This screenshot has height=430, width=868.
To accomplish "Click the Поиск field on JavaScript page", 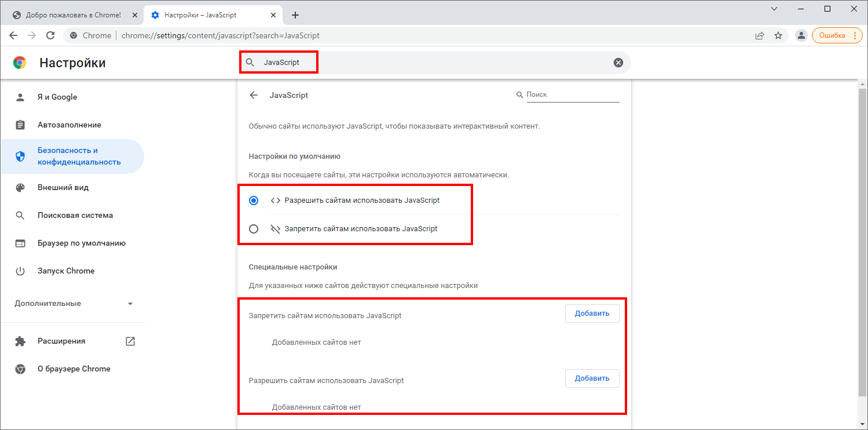I will point(573,94).
